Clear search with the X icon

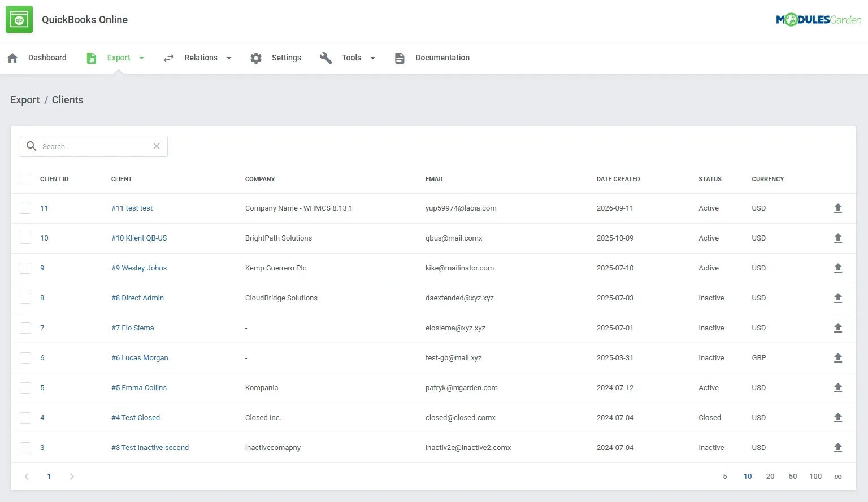(x=157, y=146)
